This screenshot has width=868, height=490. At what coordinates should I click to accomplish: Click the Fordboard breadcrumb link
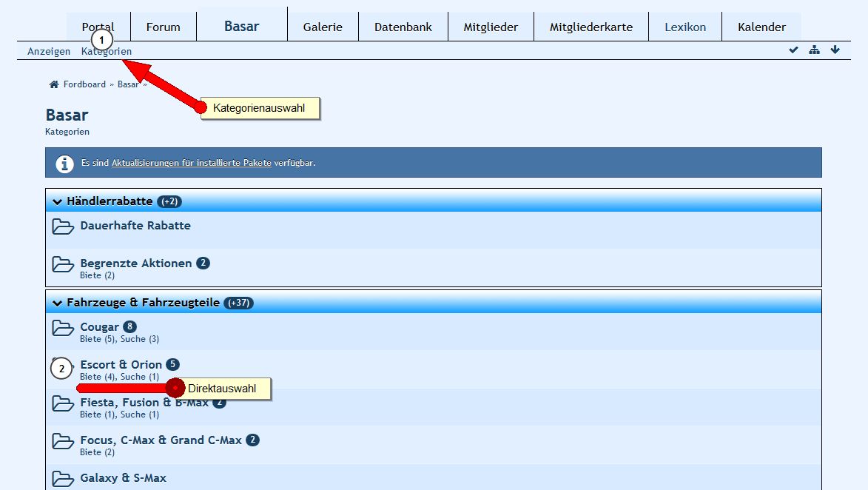click(84, 84)
